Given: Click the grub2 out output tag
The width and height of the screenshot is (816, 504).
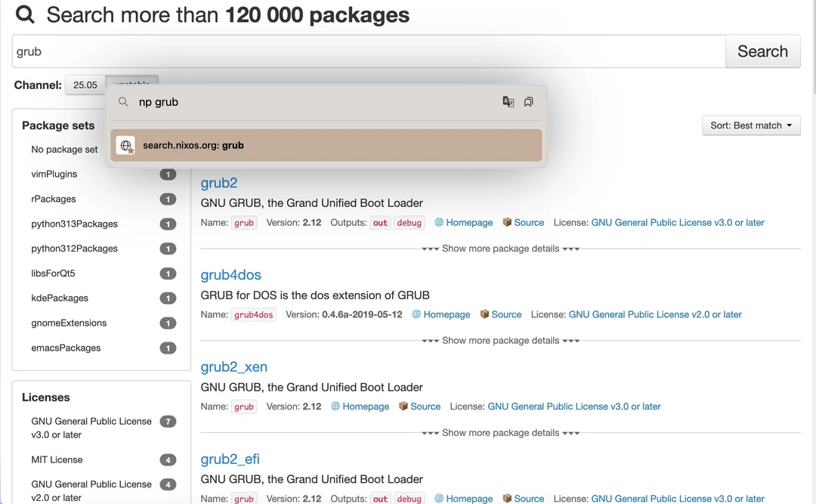Looking at the screenshot, I should point(380,223).
